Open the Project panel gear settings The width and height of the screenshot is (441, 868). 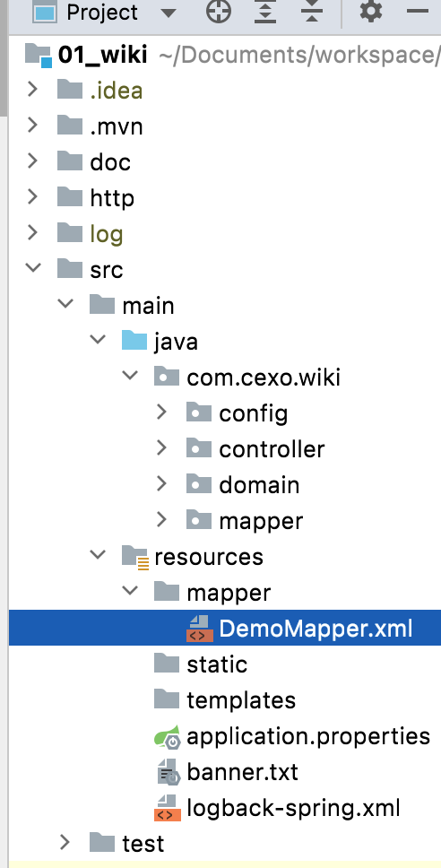[x=371, y=11]
